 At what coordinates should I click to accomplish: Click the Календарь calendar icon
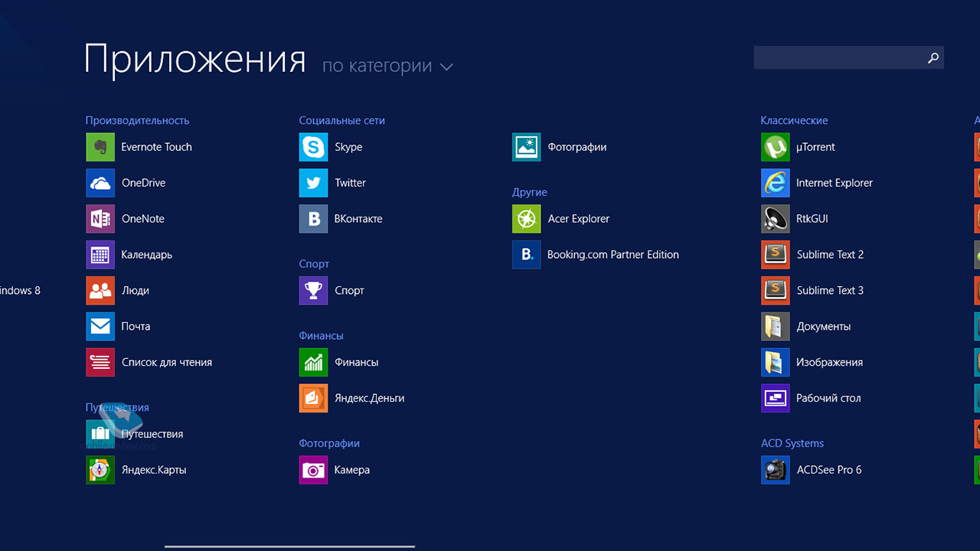click(x=100, y=255)
